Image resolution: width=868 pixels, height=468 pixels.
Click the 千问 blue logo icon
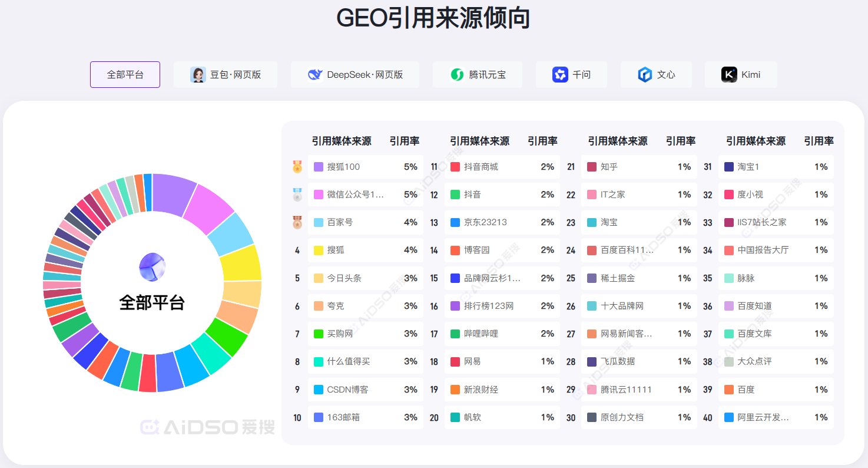point(560,75)
